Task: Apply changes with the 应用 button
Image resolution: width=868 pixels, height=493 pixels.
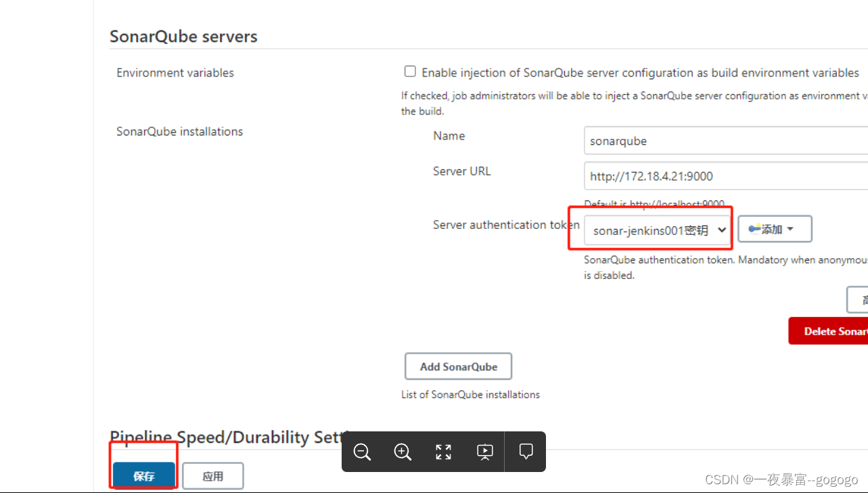Action: coord(213,476)
